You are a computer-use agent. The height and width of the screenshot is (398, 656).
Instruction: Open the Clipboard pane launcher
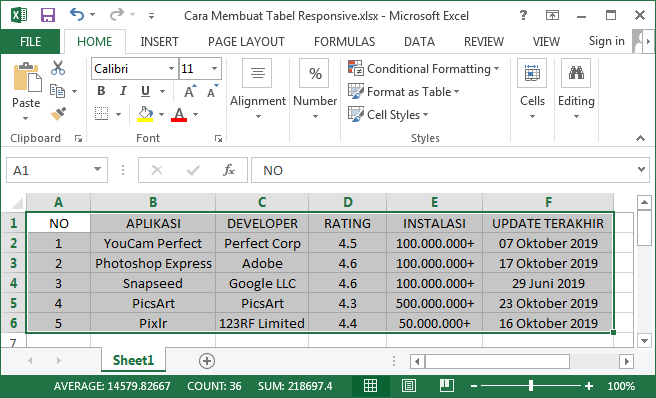[x=78, y=139]
